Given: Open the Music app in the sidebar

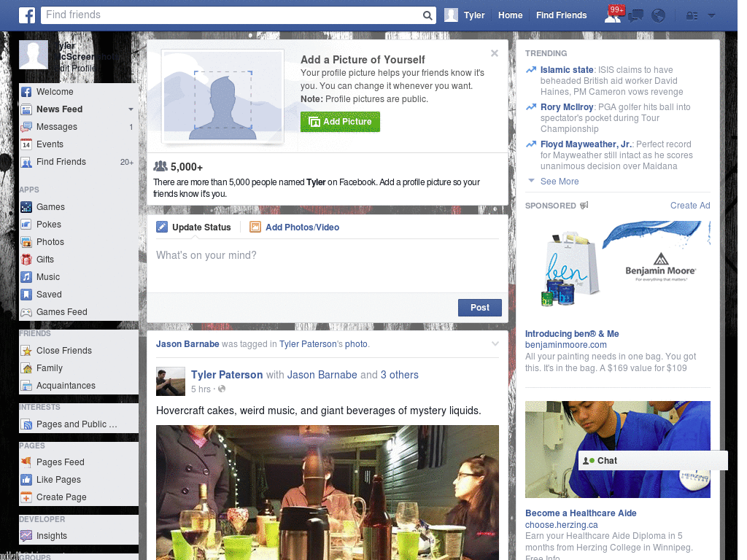Looking at the screenshot, I should tap(50, 276).
